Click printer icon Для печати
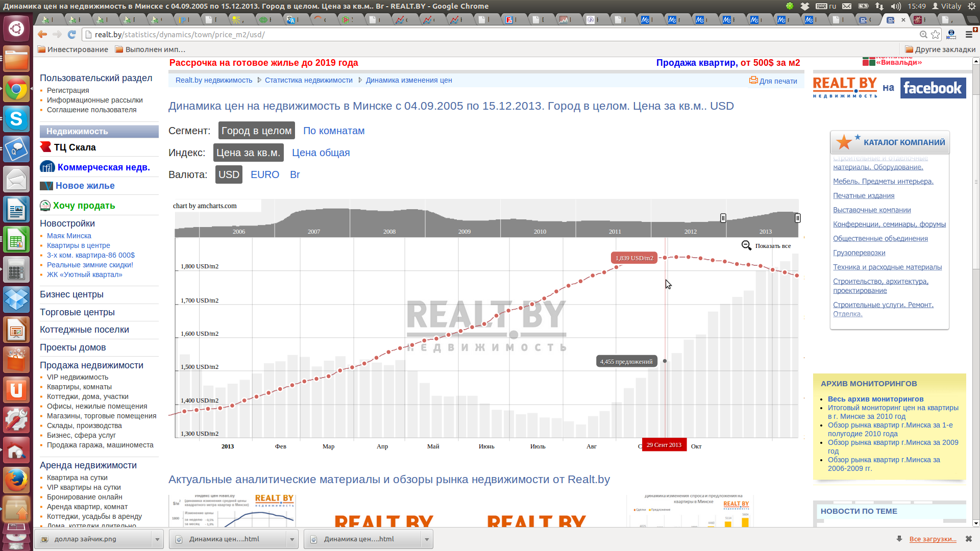980x551 pixels. [753, 80]
